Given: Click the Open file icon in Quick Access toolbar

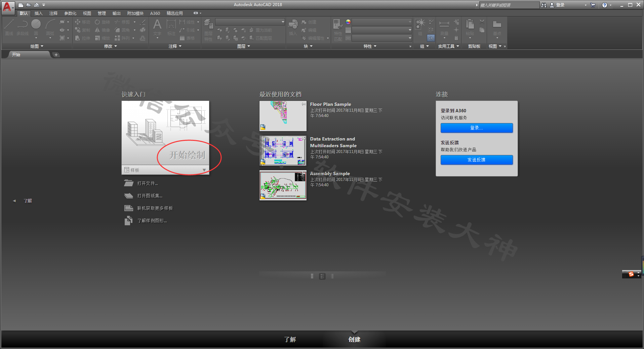Looking at the screenshot, I should tap(29, 5).
